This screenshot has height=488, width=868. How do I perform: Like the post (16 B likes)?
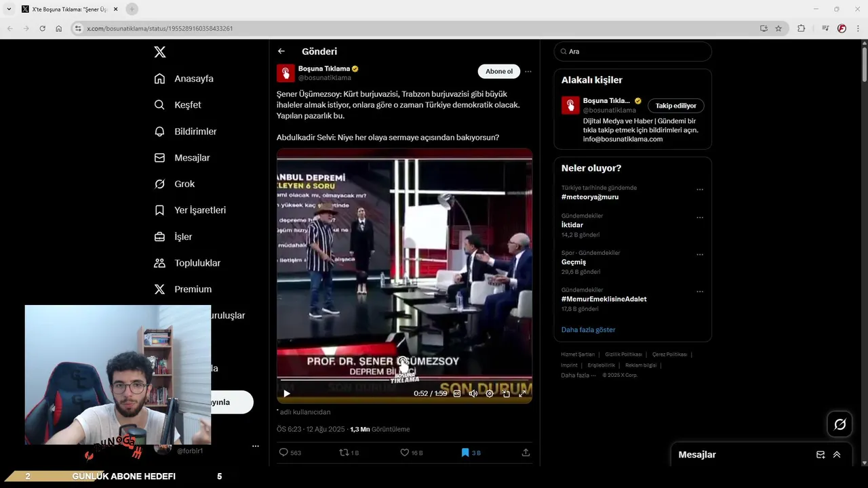[412, 453]
